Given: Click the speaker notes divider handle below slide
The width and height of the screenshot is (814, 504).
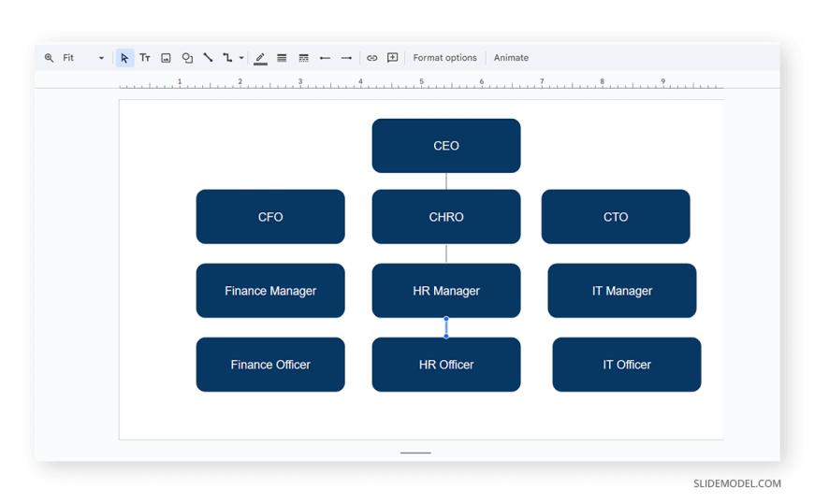Looking at the screenshot, I should tap(415, 453).
